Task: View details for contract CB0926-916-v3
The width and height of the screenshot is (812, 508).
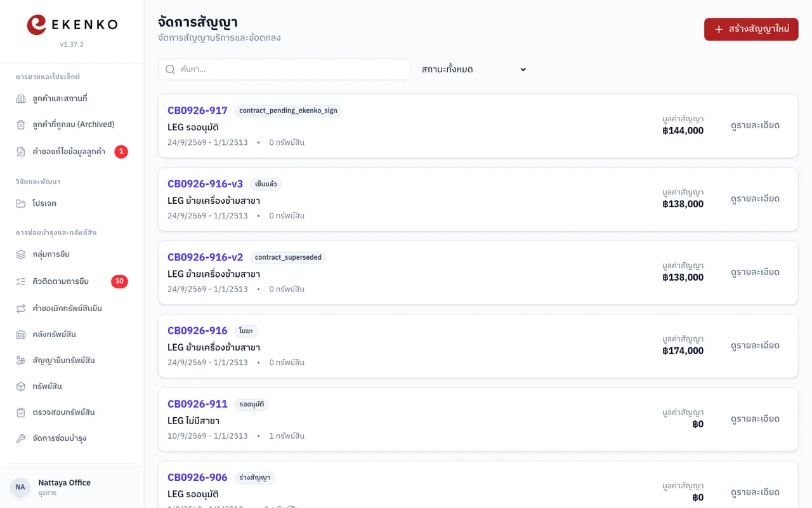Action: click(755, 199)
